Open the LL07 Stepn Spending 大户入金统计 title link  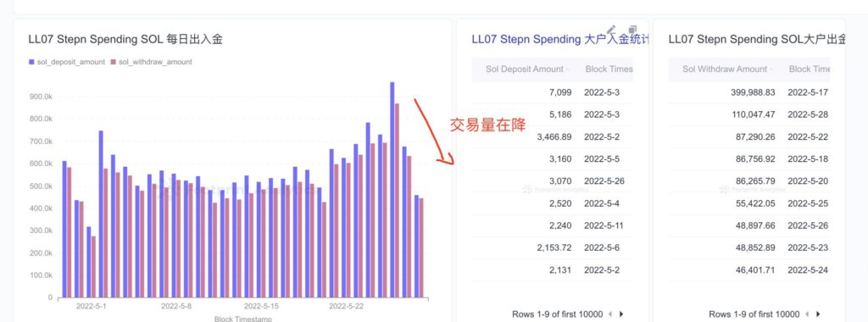point(559,39)
